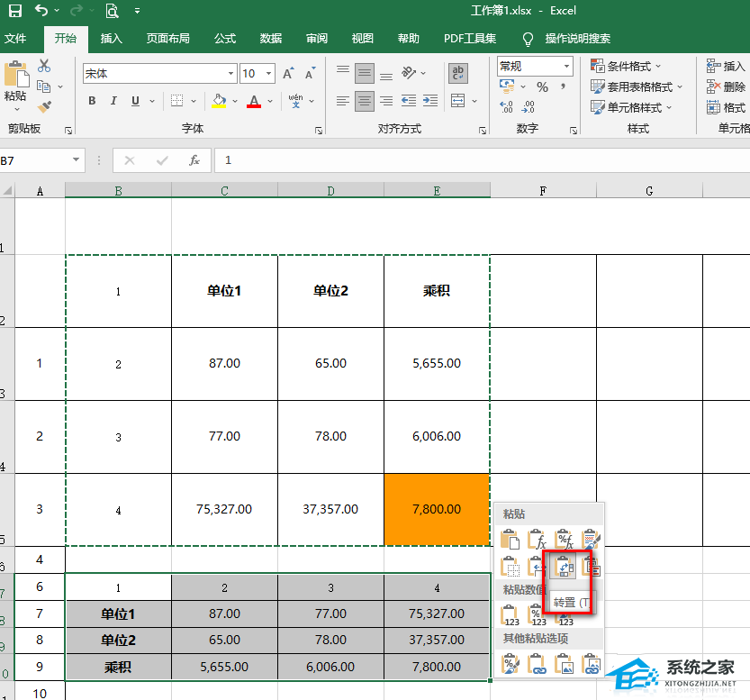
Task: Click the yellow fill color button
Action: coord(219,101)
